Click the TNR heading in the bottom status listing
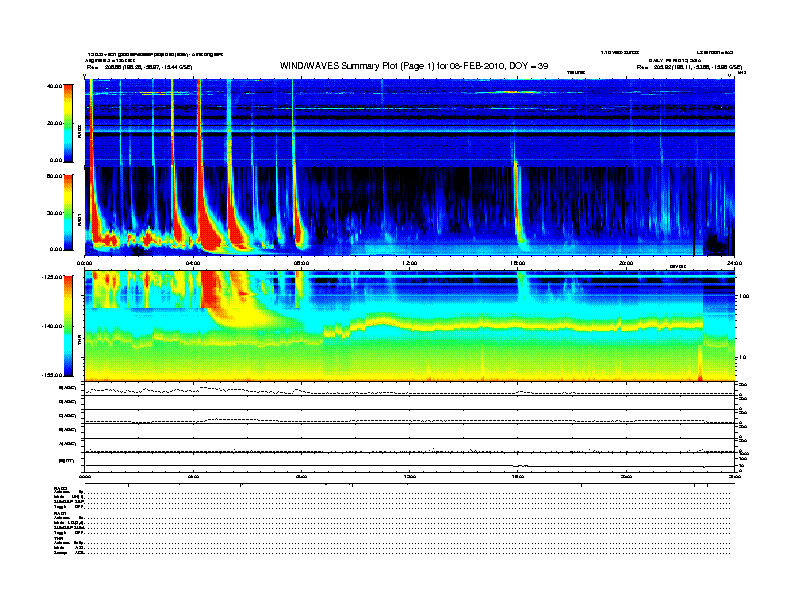Screen dimensions: 792x612 [x=59, y=538]
